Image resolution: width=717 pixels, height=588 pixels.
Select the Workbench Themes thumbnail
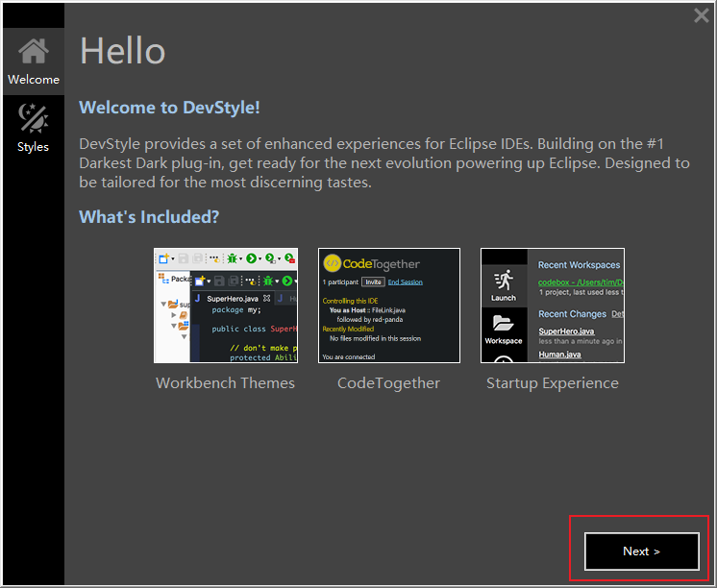point(226,306)
